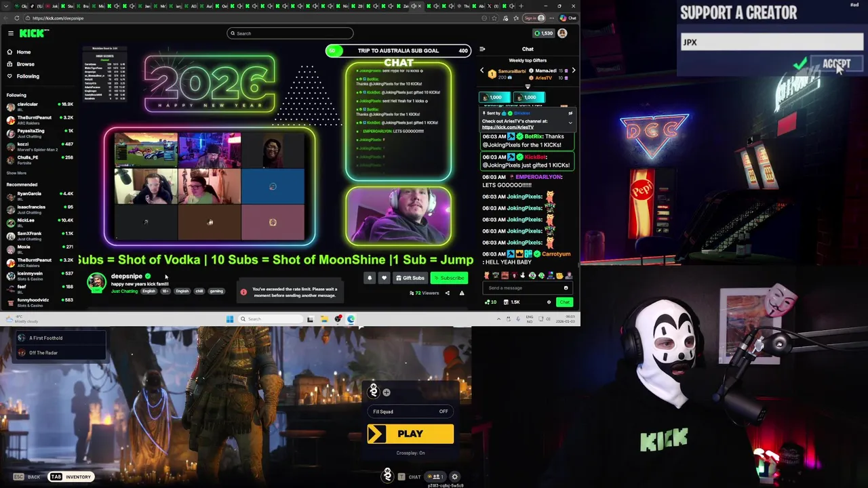Click the deepsnipe channel name
Image resolution: width=868 pixels, height=488 pixels.
[x=127, y=277]
